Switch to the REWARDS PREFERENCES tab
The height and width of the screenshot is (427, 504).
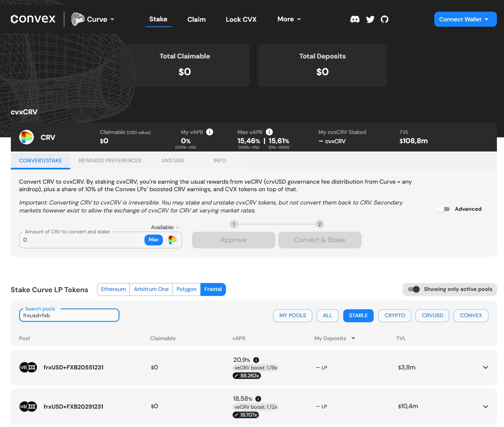pyautogui.click(x=110, y=161)
